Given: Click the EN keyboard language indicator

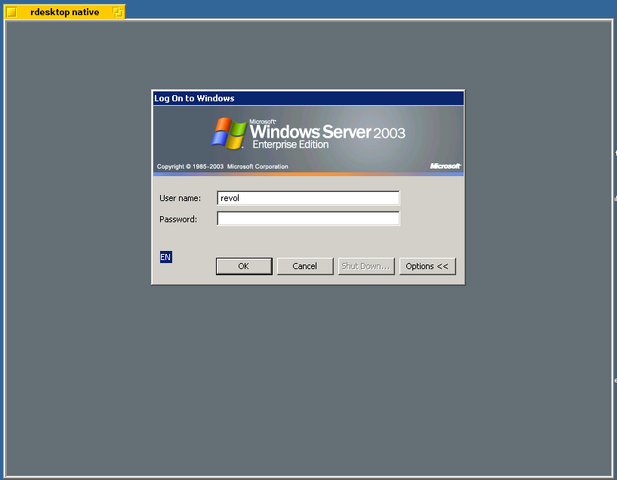Looking at the screenshot, I should point(166,257).
